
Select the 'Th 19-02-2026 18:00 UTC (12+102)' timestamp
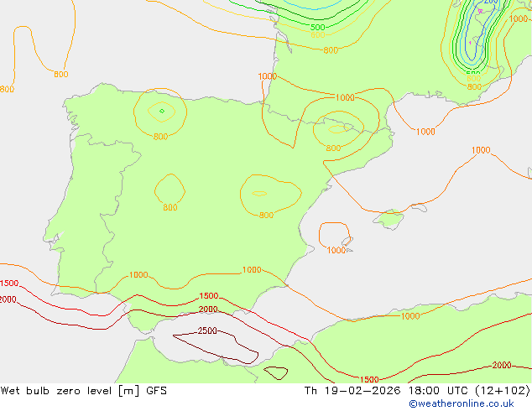click(x=417, y=391)
